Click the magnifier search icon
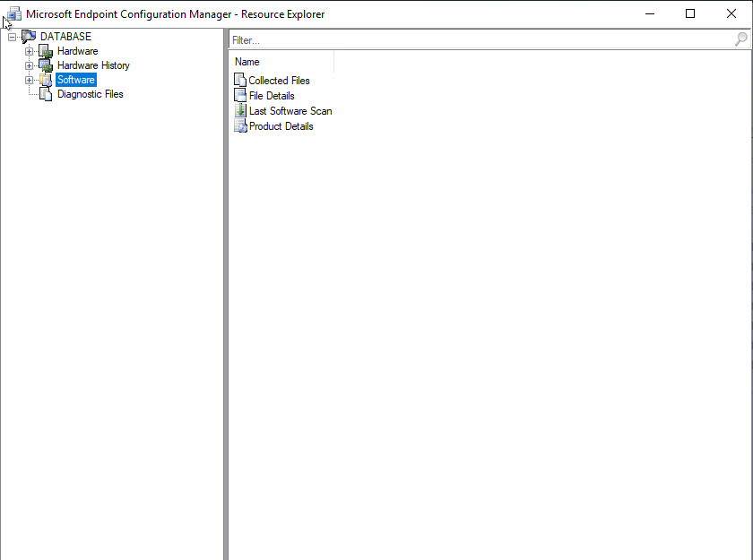The height and width of the screenshot is (560, 753). [x=740, y=39]
